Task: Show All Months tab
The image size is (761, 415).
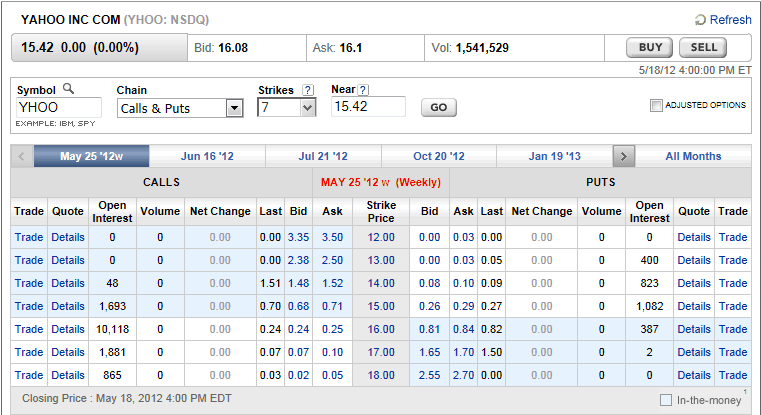Action: click(x=693, y=156)
